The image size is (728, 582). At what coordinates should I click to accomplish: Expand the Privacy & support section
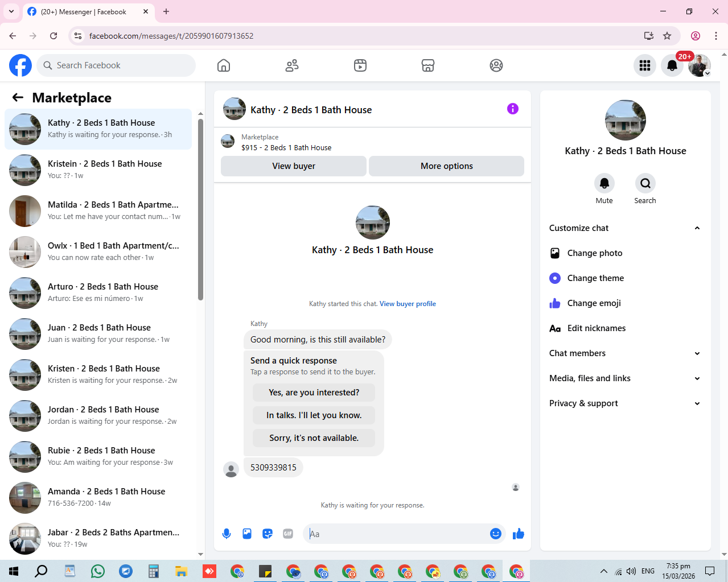(625, 403)
